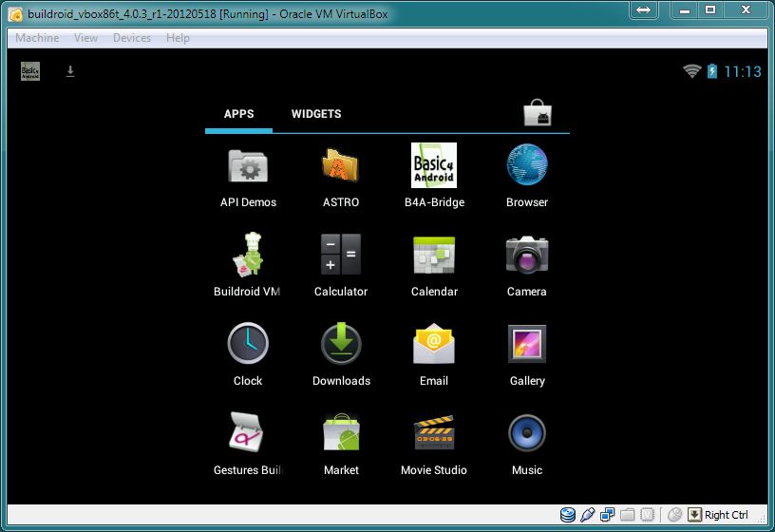Tap the Market shop bag shortcut beside the tabs
Viewport: 775px width, 532px height.
point(538,113)
